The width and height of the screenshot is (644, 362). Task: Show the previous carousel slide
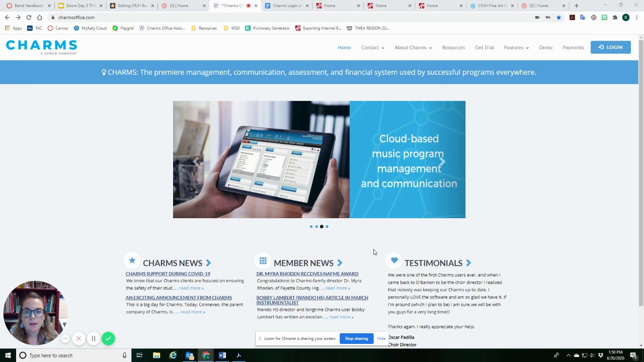[x=196, y=161]
